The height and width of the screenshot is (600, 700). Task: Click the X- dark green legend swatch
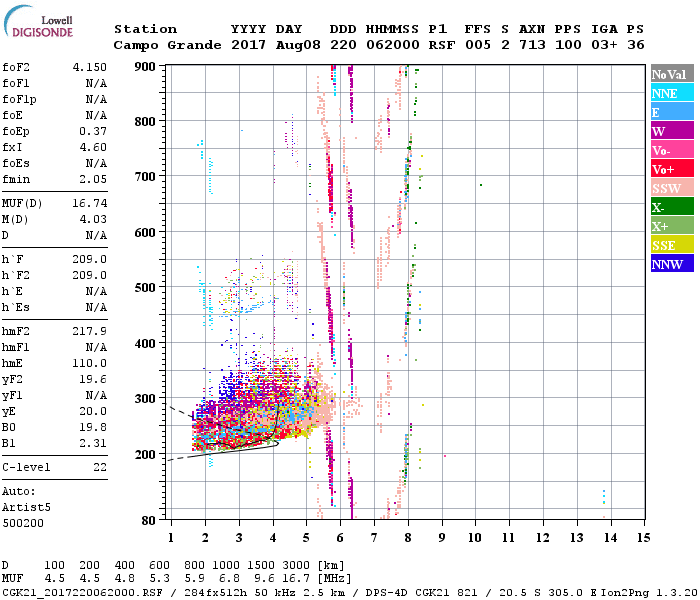[672, 207]
